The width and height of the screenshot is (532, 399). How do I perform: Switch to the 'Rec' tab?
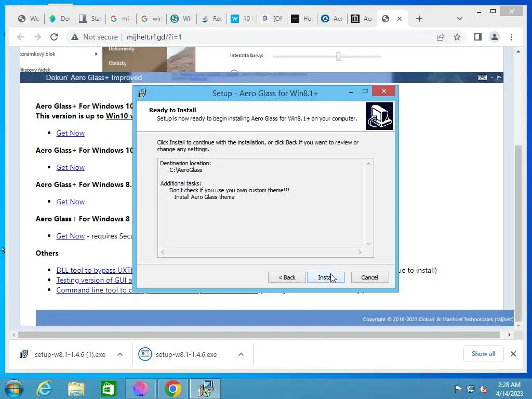pos(212,19)
